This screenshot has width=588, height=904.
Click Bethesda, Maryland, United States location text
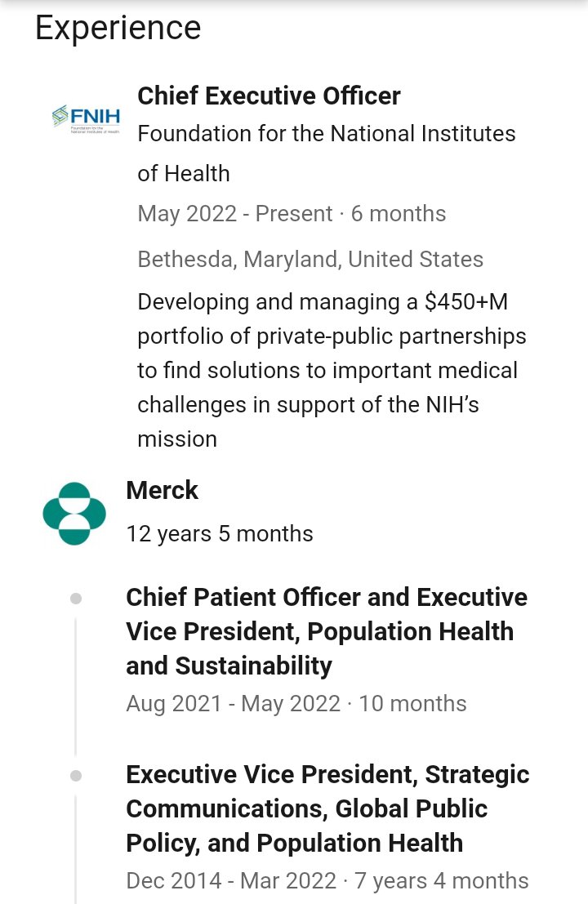tap(310, 260)
